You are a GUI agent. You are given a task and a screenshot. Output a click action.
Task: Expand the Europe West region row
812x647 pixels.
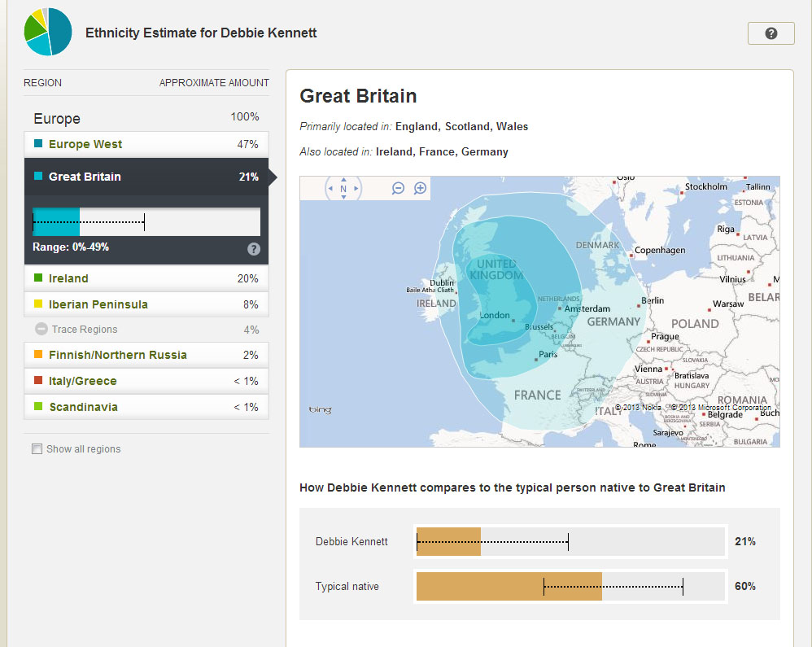click(x=146, y=144)
